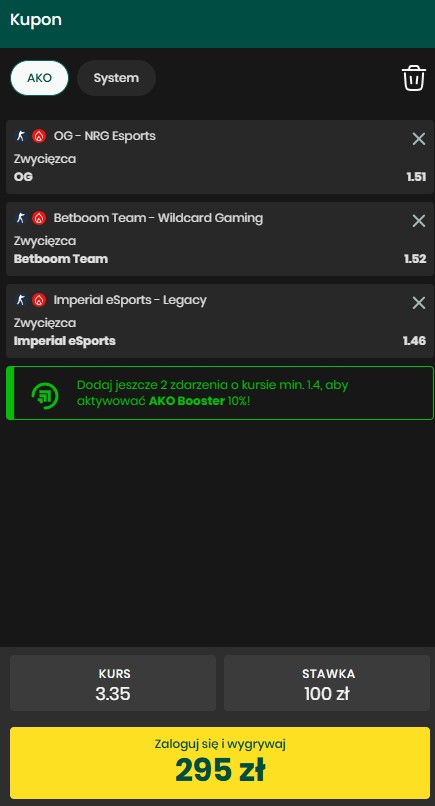Clear the coupon with the trash icon
The height and width of the screenshot is (806, 435).
(x=414, y=79)
